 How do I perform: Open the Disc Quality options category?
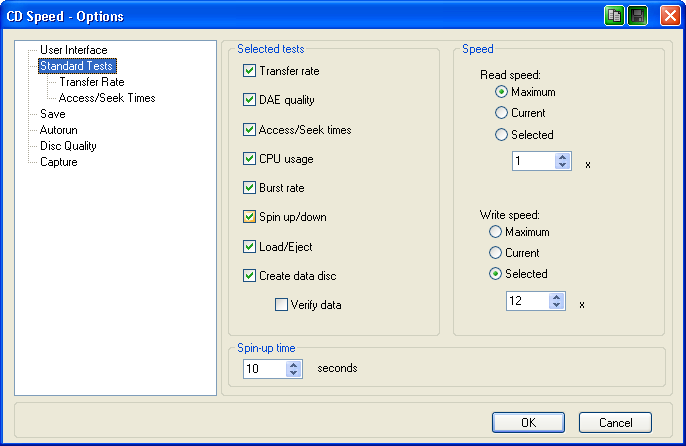68,146
